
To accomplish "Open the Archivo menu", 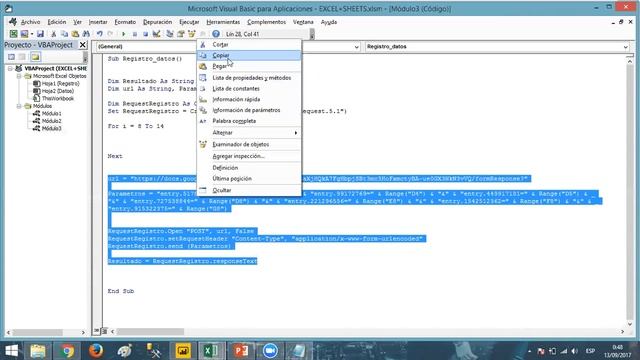I will pos(30,22).
